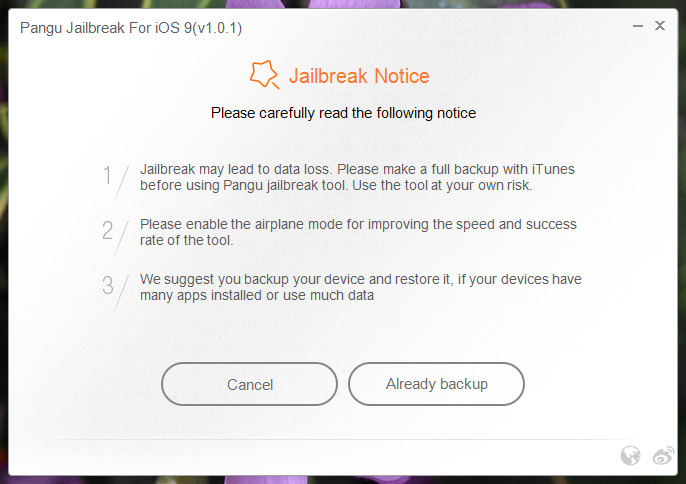Click the backup and restore suggestion text
The image size is (686, 484).
(360, 287)
